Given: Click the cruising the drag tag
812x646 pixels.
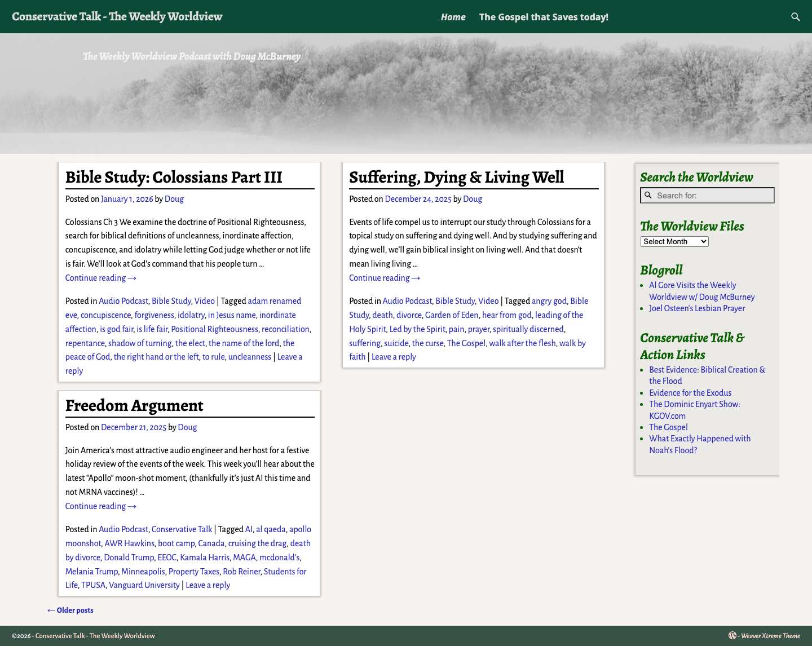Looking at the screenshot, I should coord(257,543).
